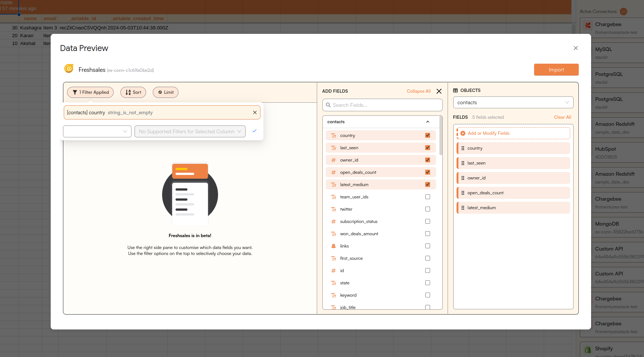This screenshot has height=357, width=644.
Task: Open the Sort options
Action: [x=133, y=92]
